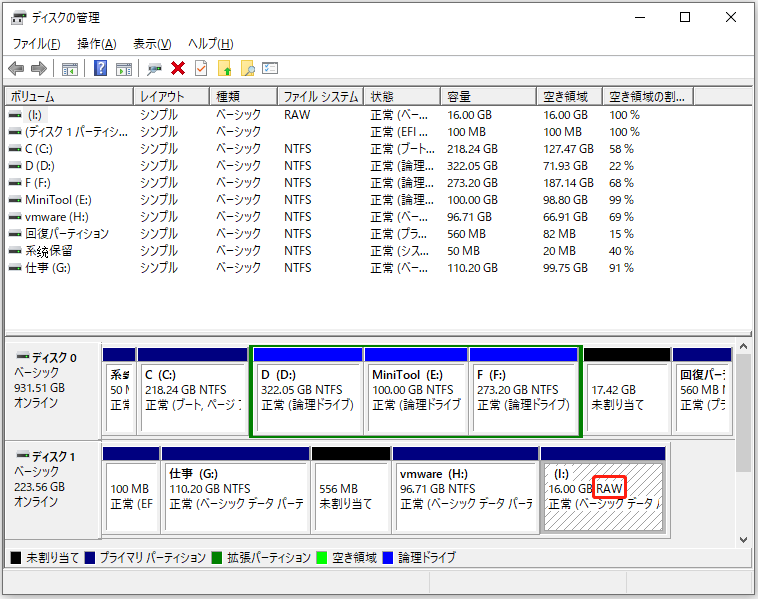The image size is (758, 599).
Task: Click the green 拡張パーティション legend swatch
Action: 217,558
